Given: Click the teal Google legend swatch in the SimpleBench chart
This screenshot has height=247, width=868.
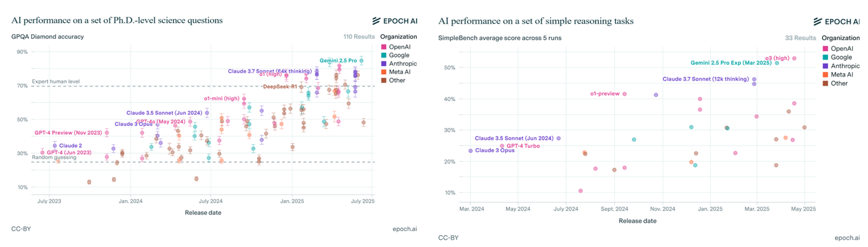Looking at the screenshot, I should [x=825, y=57].
